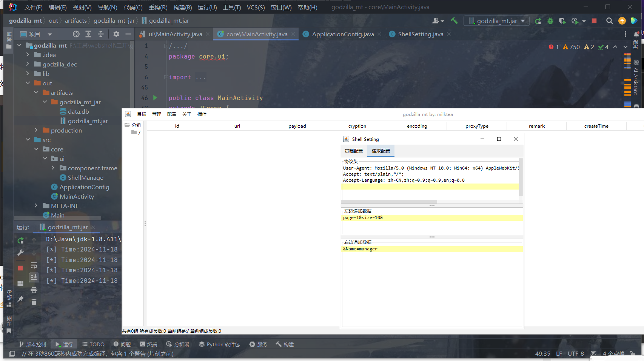Select 请求配置 tab in Shell Setting
Screen dimensions: 644x361
click(381, 151)
